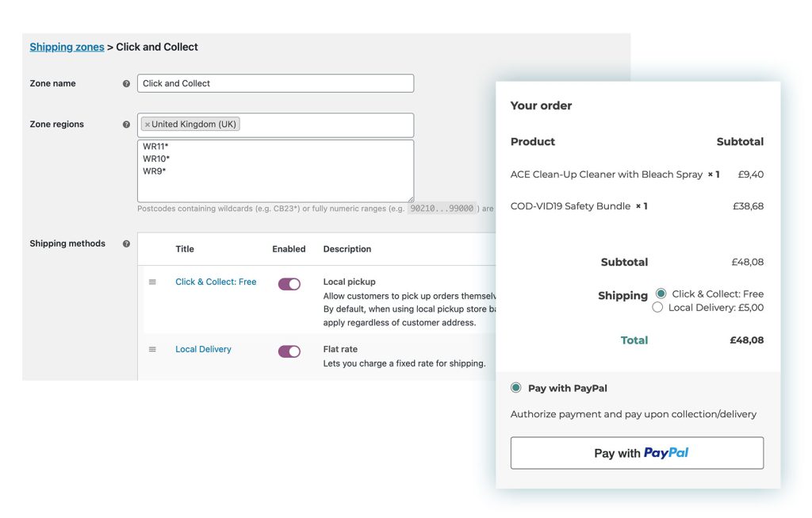Open the Shipping methods help tooltip
This screenshot has height=518, width=812.
point(125,244)
